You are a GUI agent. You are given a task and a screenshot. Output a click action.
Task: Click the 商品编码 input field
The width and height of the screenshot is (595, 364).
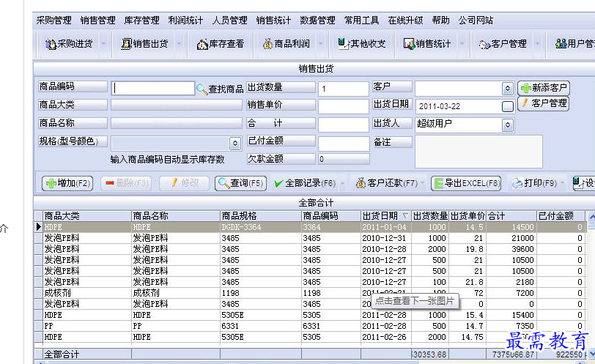pos(153,88)
